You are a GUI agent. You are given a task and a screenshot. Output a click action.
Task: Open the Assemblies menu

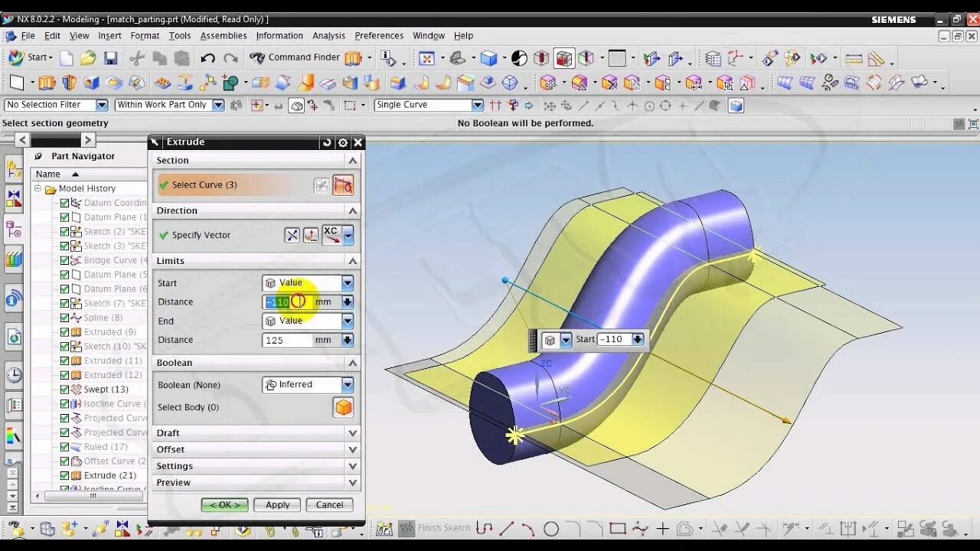224,35
